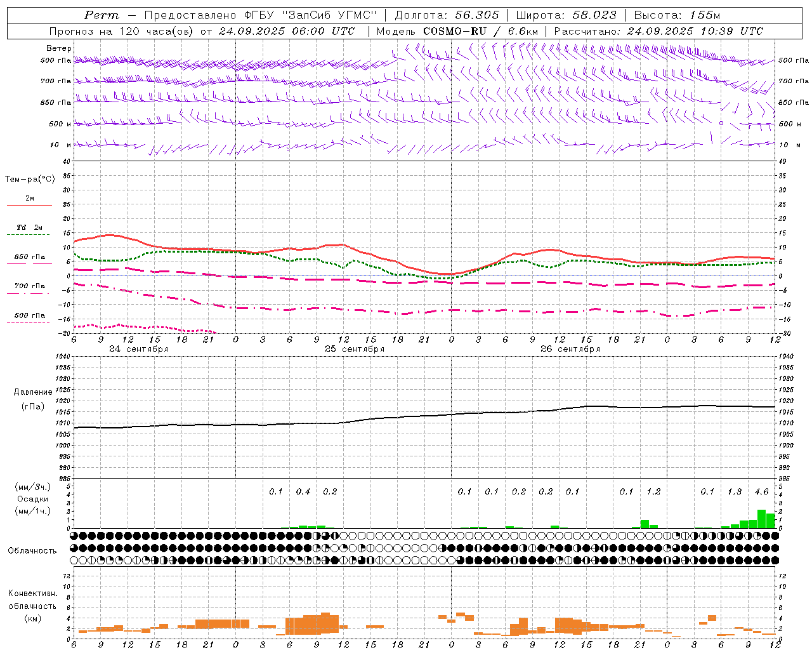Click the "COSMO-RU / 6.6км" model label
812x650 pixels.
pos(481,31)
